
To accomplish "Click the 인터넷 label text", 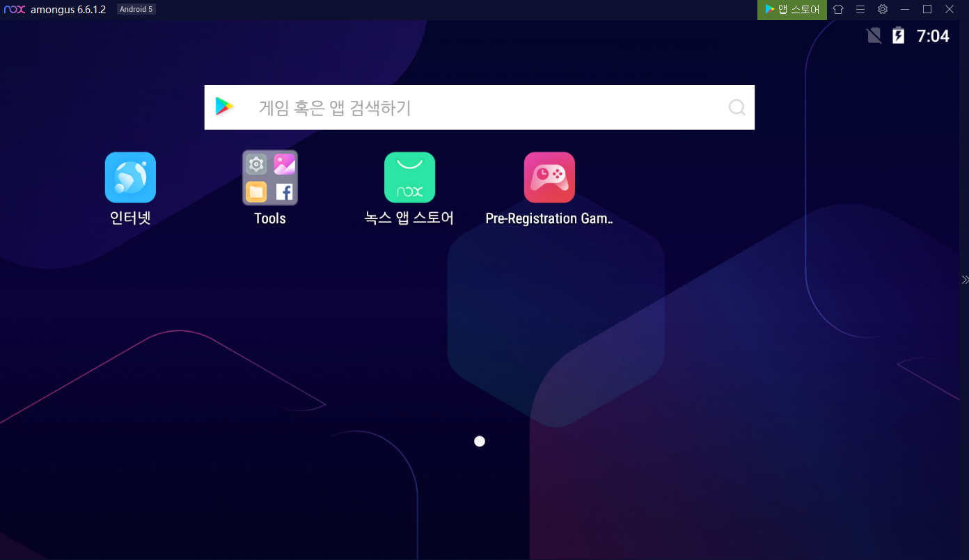I will pos(130,218).
